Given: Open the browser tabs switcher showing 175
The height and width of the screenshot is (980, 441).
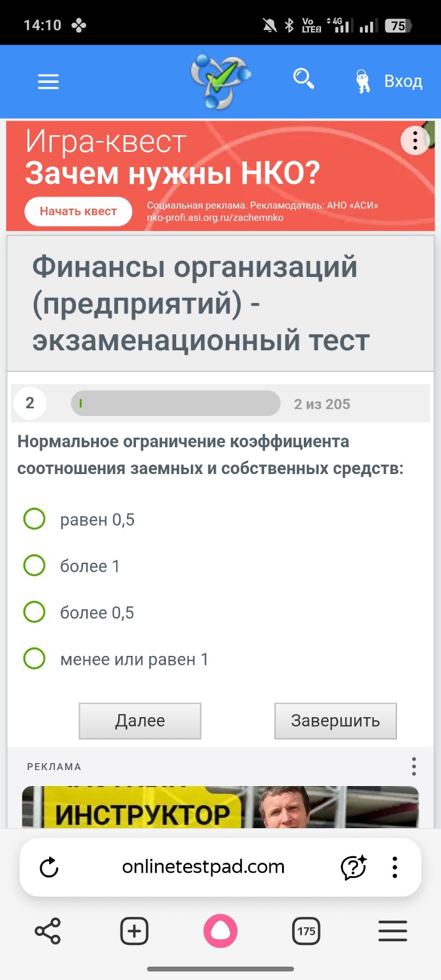Looking at the screenshot, I should [306, 931].
